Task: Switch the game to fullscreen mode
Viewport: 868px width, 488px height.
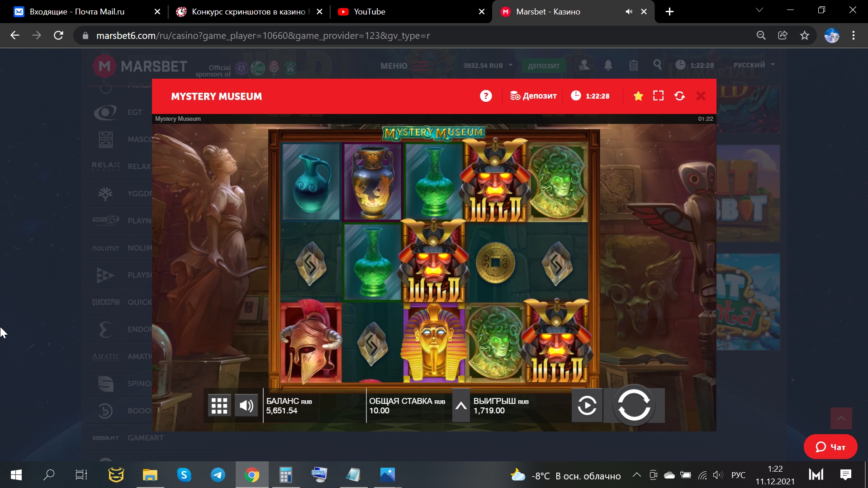Action: click(658, 96)
